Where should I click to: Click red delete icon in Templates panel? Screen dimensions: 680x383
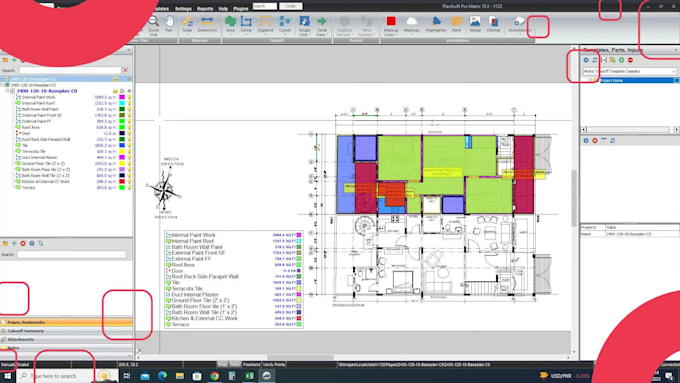click(x=630, y=60)
